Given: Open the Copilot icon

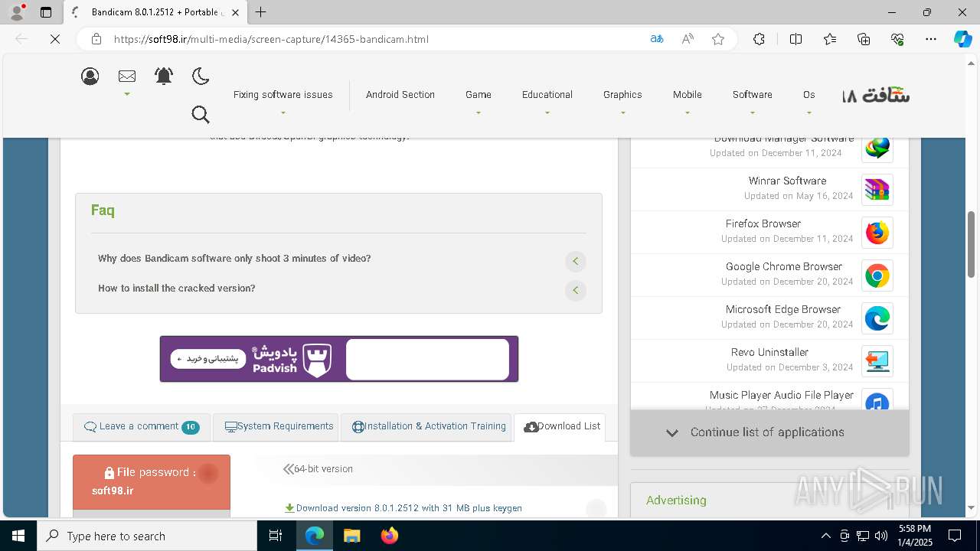Looking at the screenshot, I should [962, 39].
